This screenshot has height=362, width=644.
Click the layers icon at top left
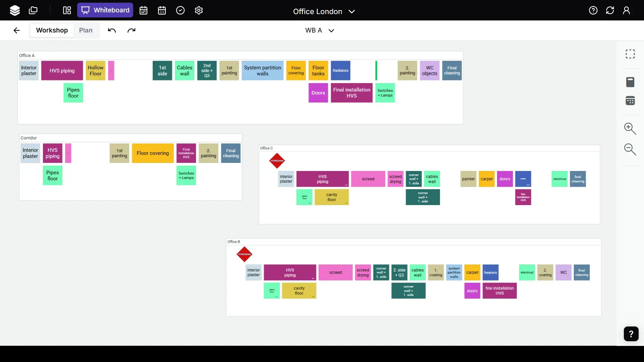point(15,10)
